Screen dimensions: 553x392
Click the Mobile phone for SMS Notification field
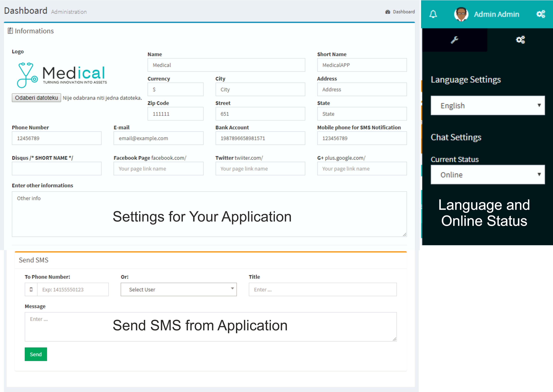[x=362, y=138]
